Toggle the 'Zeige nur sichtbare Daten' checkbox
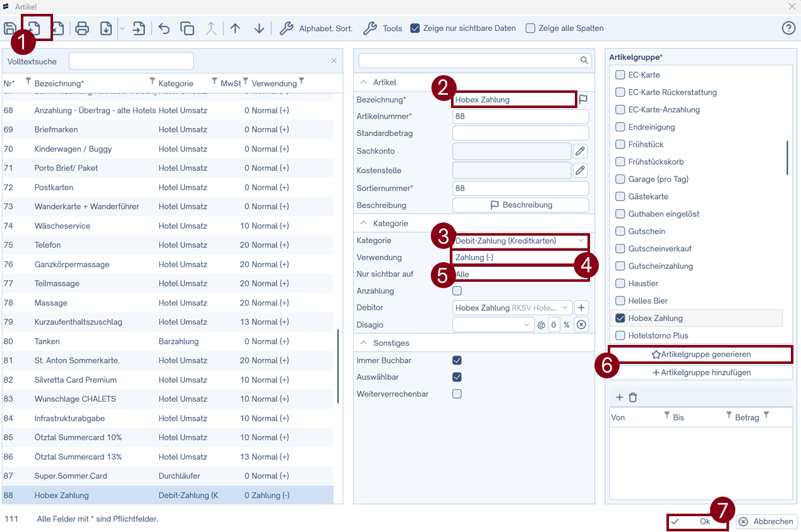801x532 pixels. (415, 28)
